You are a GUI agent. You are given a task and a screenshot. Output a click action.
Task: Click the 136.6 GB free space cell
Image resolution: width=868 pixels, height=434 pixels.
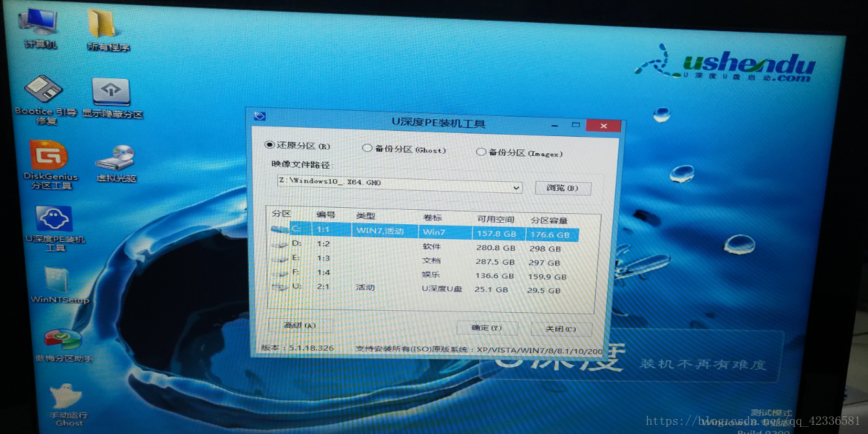[495, 276]
